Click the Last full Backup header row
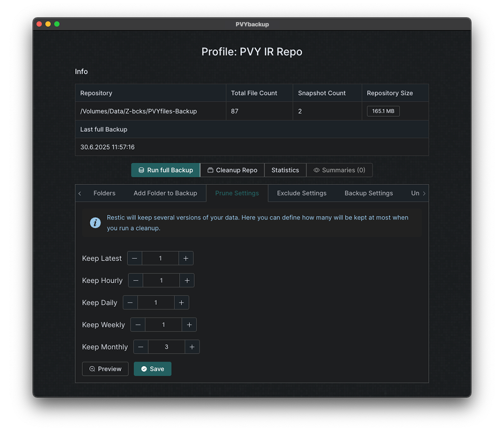Image resolution: width=504 pixels, height=429 pixels. tap(252, 129)
